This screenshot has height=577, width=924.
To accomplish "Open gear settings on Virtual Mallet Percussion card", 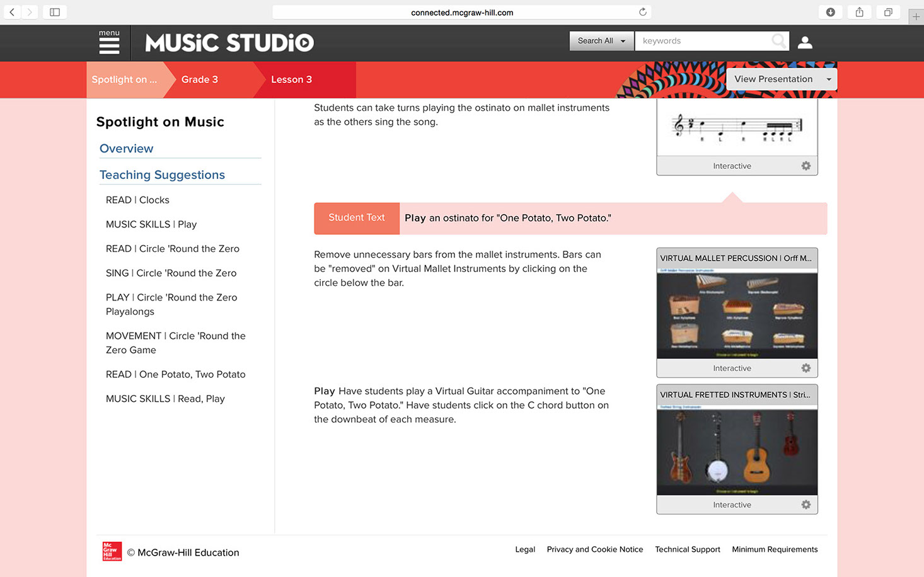I will click(x=806, y=368).
